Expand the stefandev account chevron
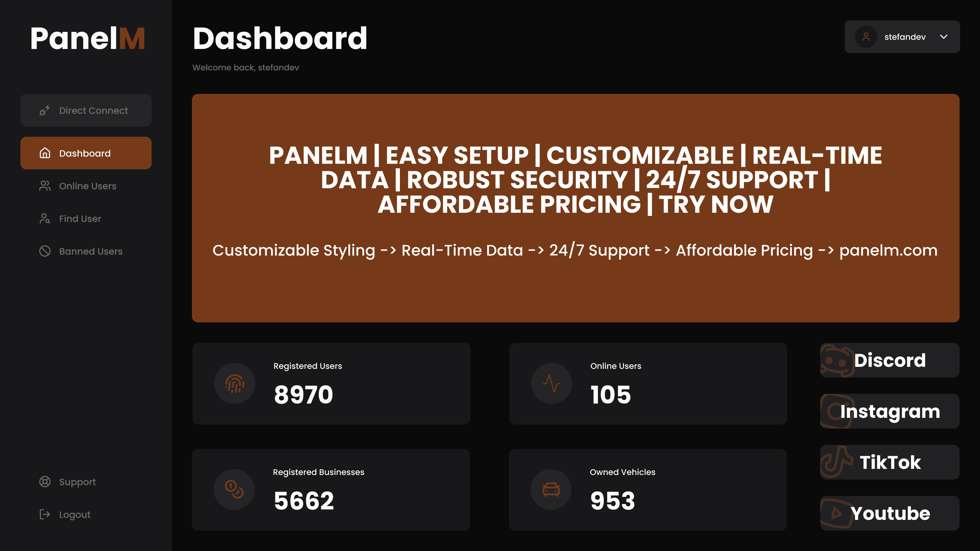 click(944, 37)
